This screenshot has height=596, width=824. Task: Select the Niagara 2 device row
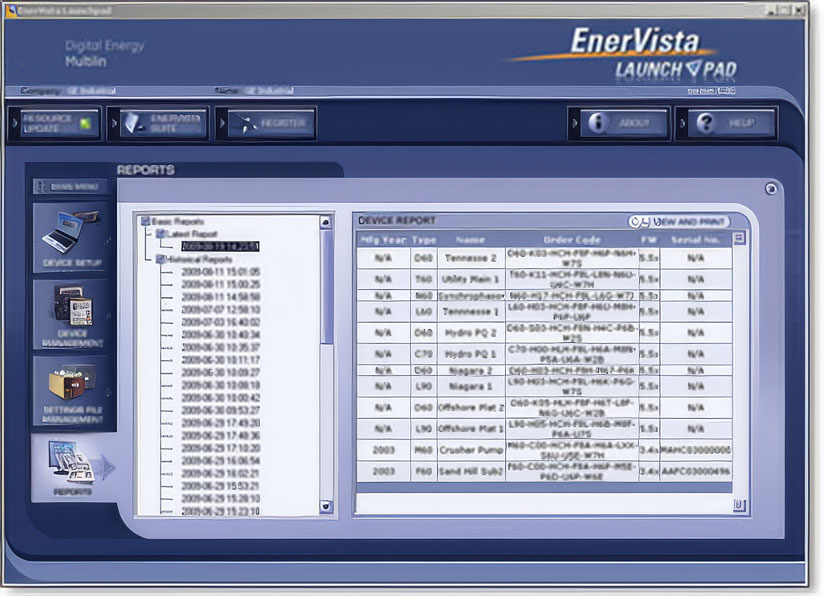point(544,371)
